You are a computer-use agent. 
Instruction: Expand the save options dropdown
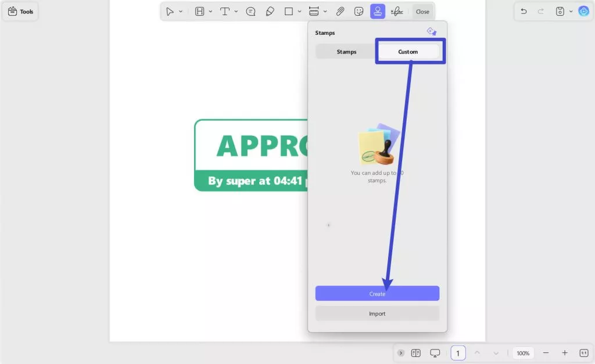click(571, 12)
